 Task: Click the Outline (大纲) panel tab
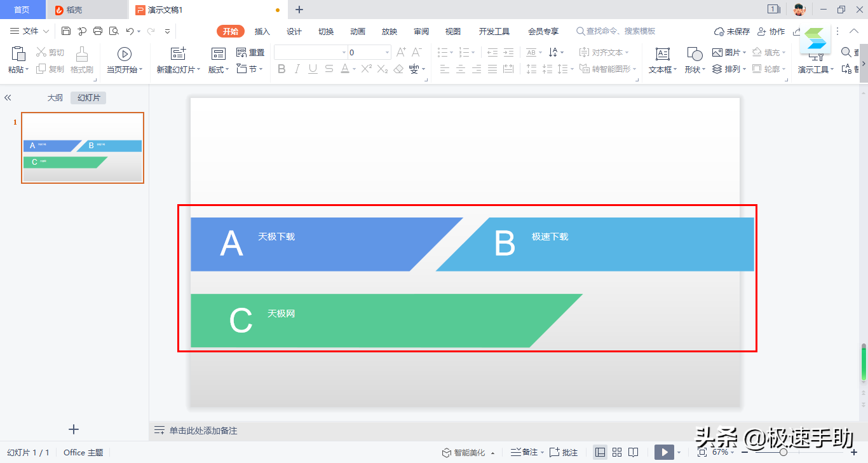tap(55, 97)
